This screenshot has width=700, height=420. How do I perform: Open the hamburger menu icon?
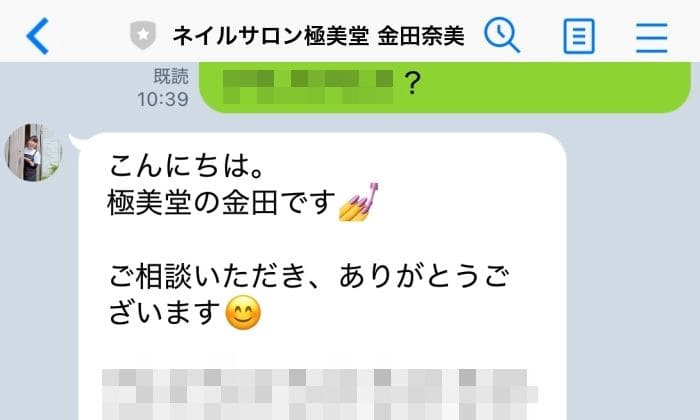651,37
